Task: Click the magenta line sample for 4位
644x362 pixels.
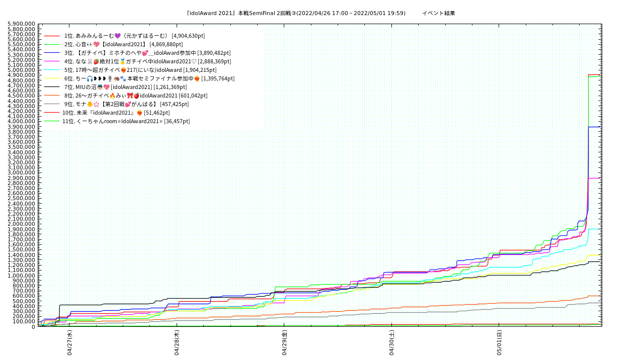Action: (51, 61)
